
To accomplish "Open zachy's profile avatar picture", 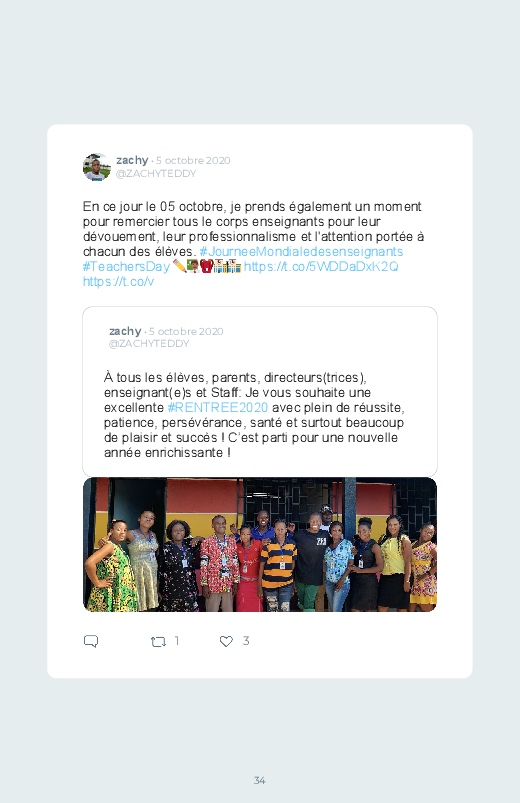I will pos(97,167).
